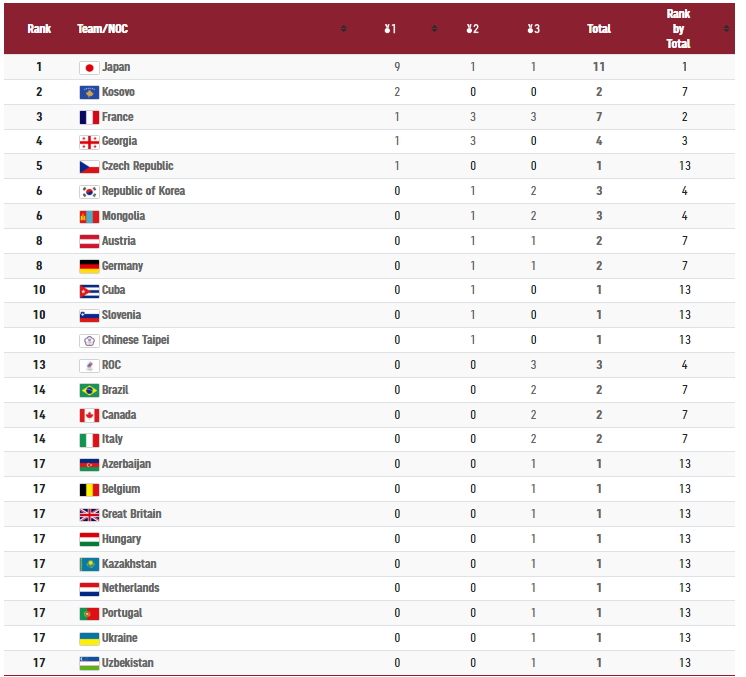Click the Canada flag icon
Screen dimensions: 746x677
click(89, 415)
